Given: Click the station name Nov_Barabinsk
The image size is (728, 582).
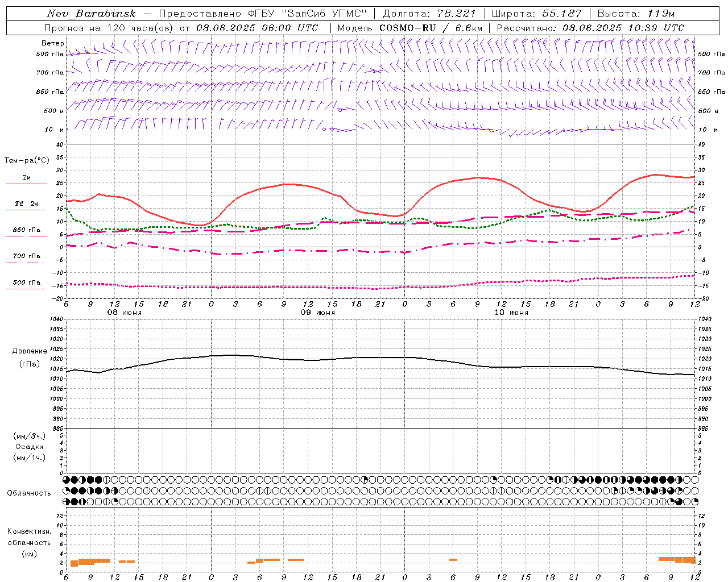Looking at the screenshot, I should point(91,14).
